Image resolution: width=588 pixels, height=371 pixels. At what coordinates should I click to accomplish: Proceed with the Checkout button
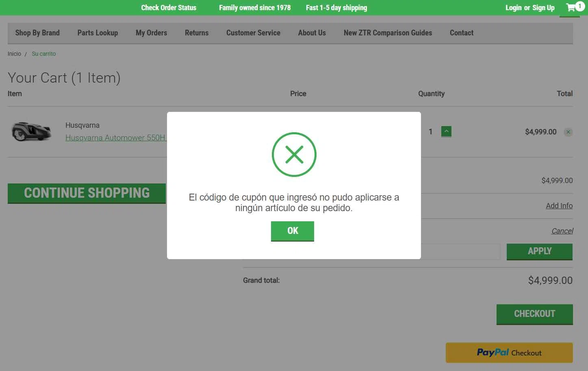534,314
